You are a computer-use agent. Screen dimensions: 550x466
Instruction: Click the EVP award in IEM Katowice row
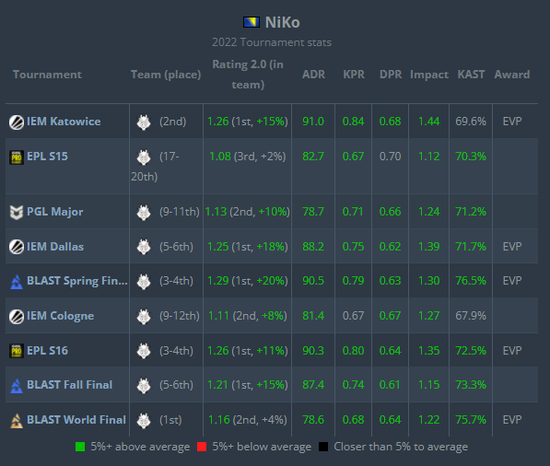pos(512,122)
